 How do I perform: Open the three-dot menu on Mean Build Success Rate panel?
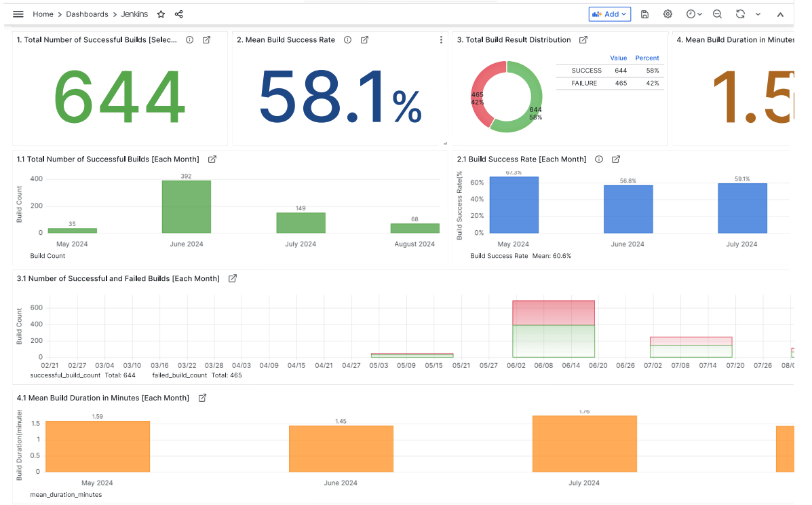click(441, 40)
